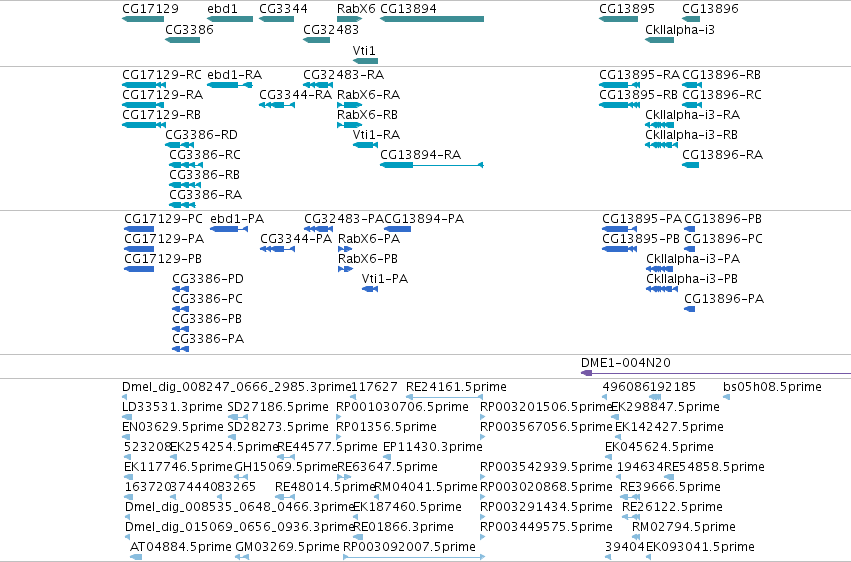
Task: Click the ebd1 gene label
Action: tap(223, 9)
